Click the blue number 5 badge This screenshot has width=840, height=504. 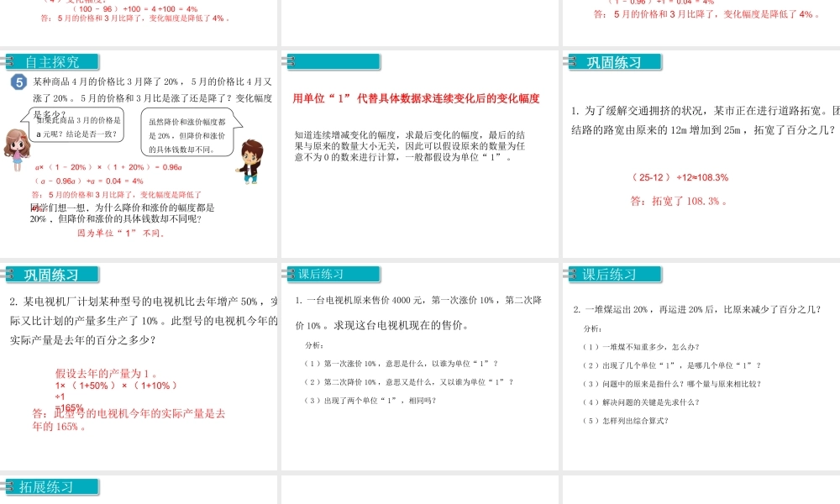pos(19,81)
